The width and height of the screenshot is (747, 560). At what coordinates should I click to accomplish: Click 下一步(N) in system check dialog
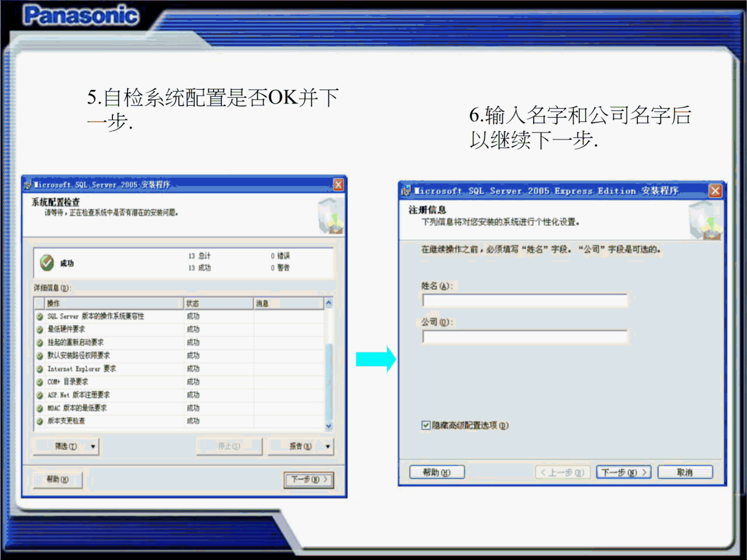pyautogui.click(x=309, y=480)
